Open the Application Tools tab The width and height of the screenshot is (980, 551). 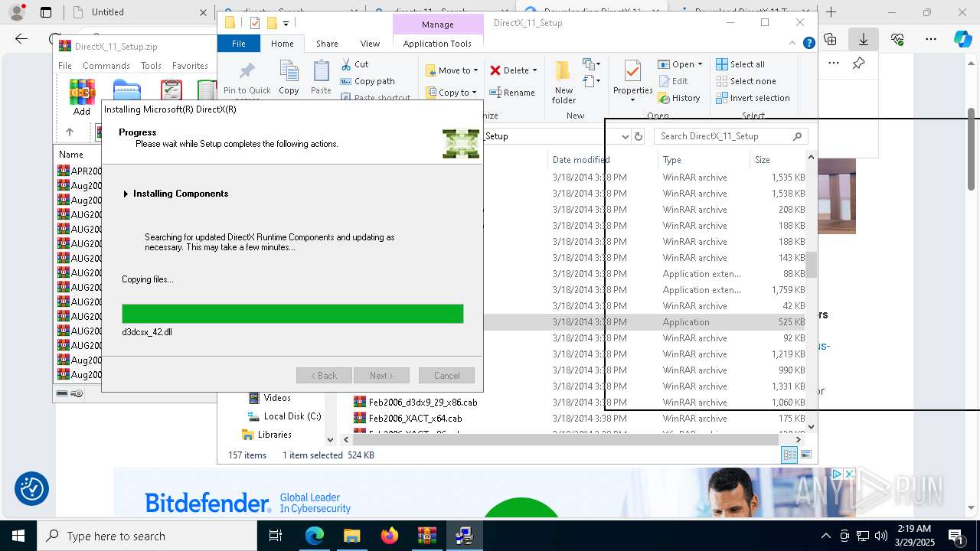point(437,44)
